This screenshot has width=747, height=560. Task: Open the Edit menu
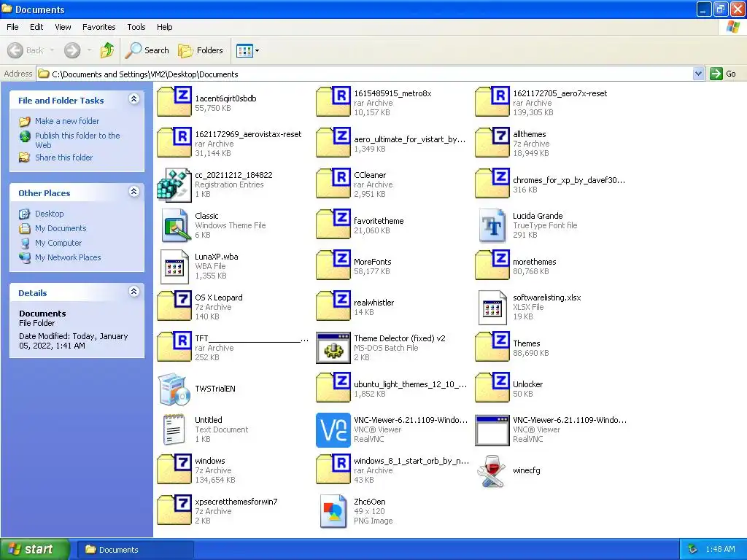[x=36, y=27]
